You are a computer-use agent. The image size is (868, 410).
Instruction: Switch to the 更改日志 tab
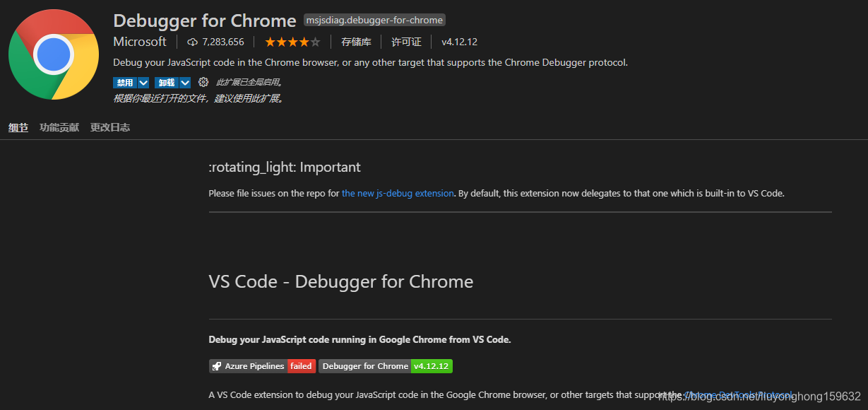tap(110, 128)
